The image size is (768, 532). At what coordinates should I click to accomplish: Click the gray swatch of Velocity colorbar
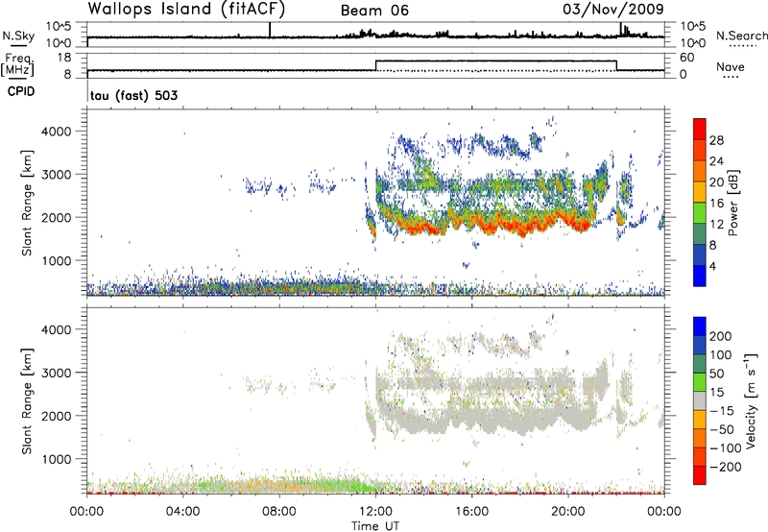[x=700, y=400]
